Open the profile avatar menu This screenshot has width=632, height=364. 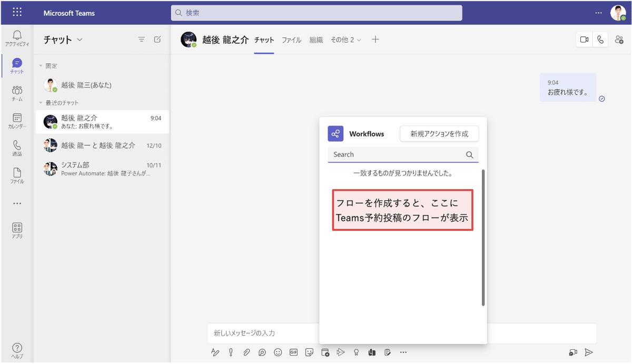(x=618, y=13)
